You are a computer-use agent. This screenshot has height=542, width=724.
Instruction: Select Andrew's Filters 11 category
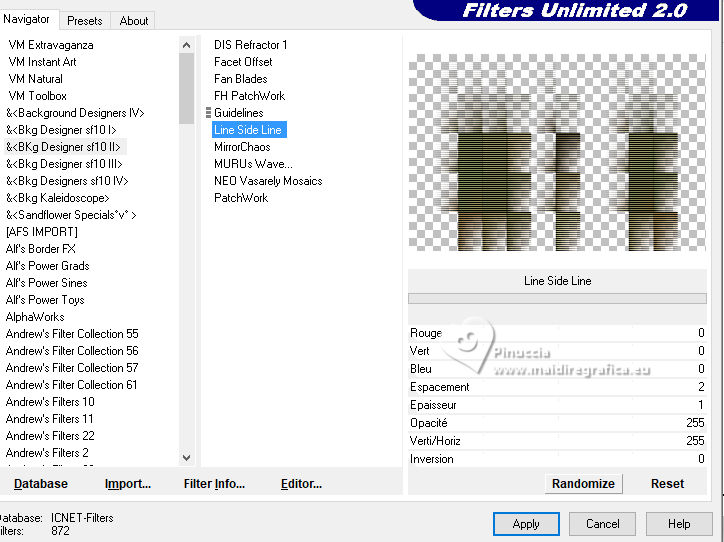[49, 419]
